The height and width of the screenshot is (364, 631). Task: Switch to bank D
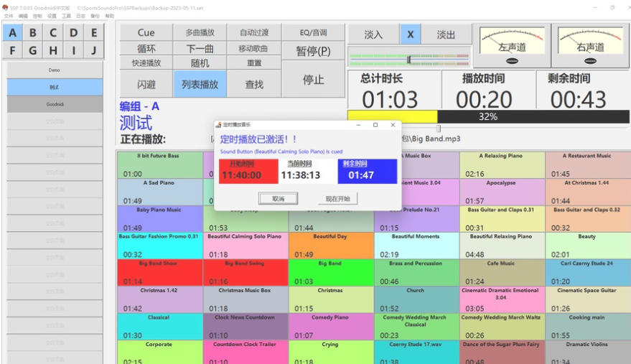coord(74,32)
